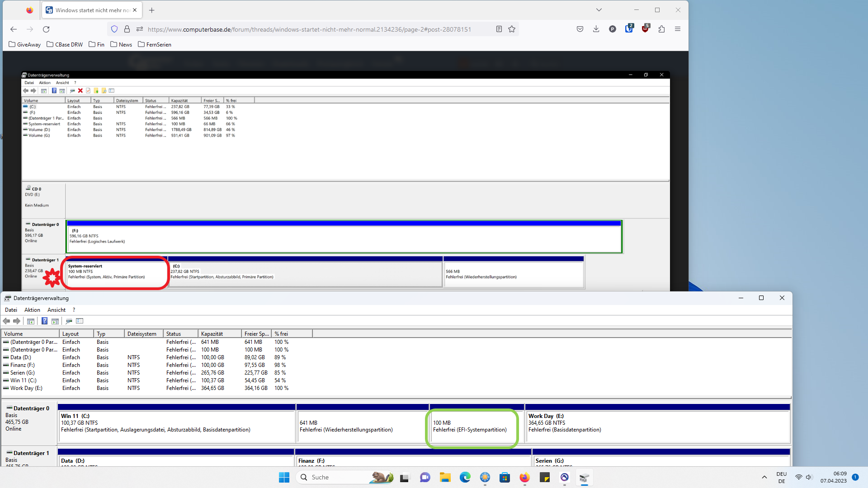Open the CBase DRW bookmark folder
The width and height of the screenshot is (868, 488).
tap(65, 44)
